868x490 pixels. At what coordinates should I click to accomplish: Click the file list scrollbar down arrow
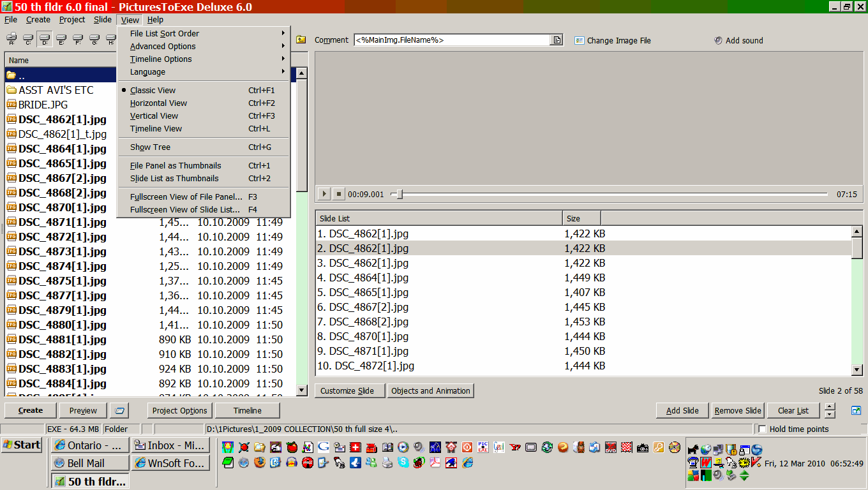(302, 390)
